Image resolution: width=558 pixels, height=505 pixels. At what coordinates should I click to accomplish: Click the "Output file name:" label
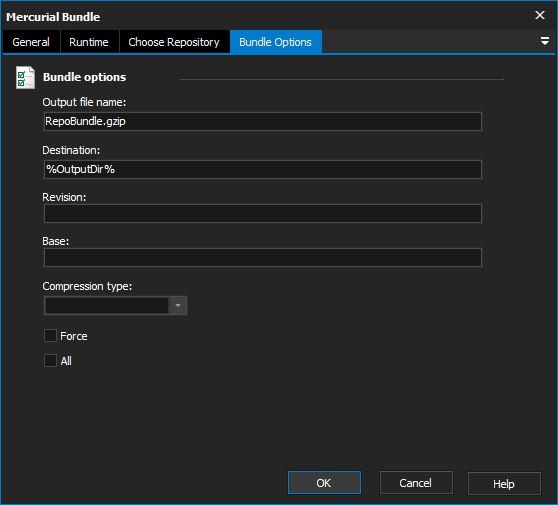[x=84, y=102]
